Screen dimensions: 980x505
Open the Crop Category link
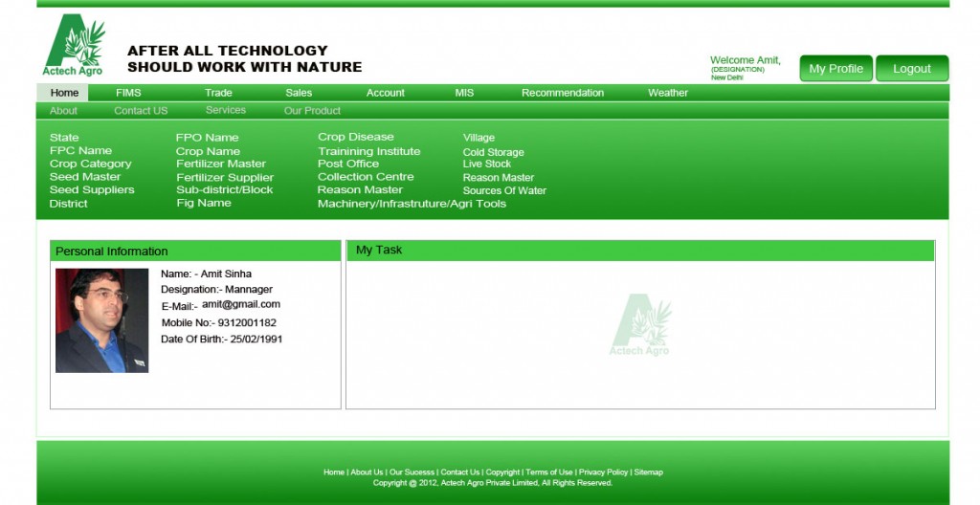(x=90, y=165)
